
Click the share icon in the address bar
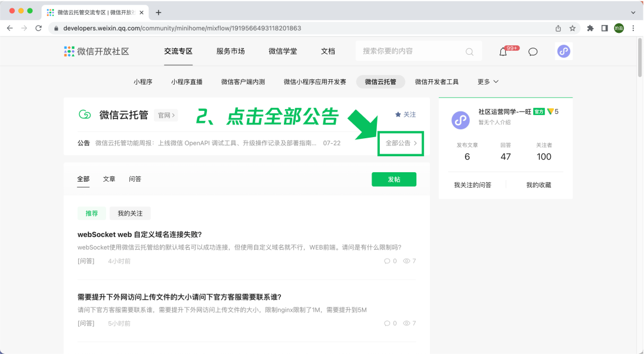pos(558,29)
